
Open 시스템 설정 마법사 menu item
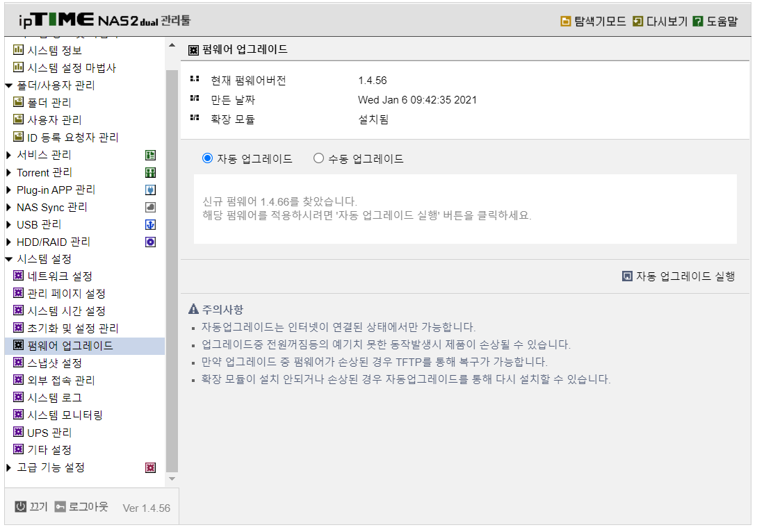72,67
